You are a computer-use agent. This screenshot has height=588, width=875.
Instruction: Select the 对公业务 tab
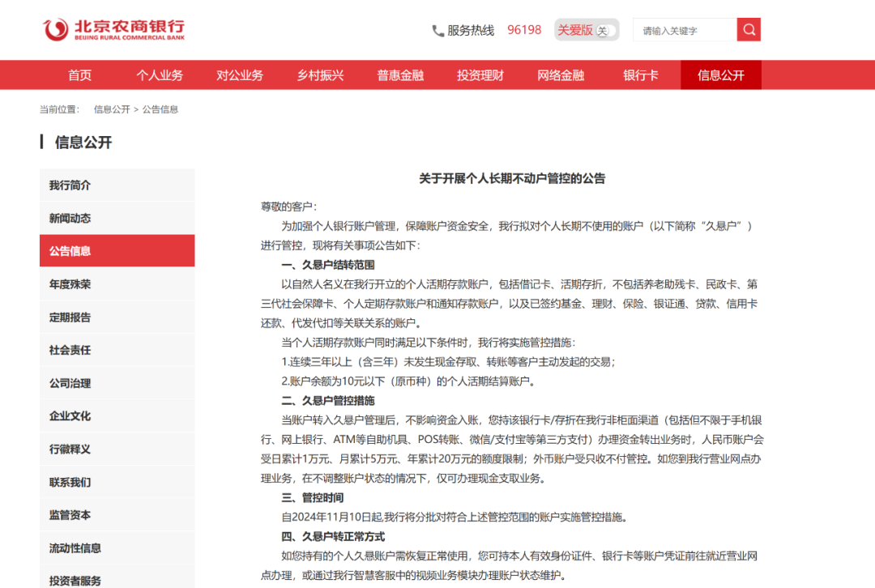point(240,75)
